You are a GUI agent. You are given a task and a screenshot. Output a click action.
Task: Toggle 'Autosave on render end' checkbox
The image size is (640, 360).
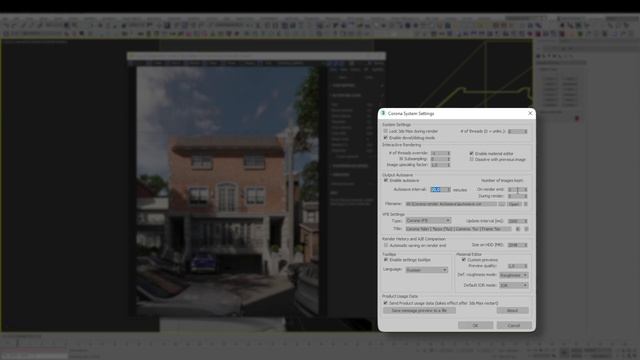point(386,245)
